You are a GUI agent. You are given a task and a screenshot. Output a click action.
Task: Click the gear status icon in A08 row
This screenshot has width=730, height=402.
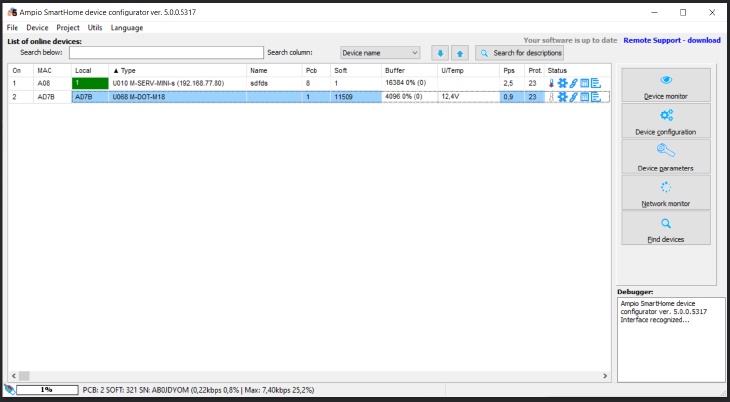tap(562, 83)
